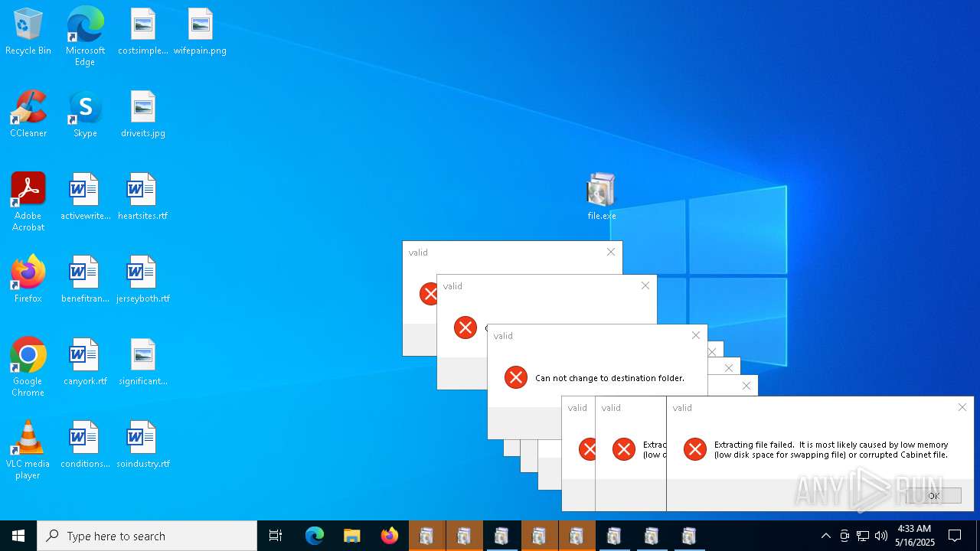
Task: Click OK in the Extracting file failed dialog
Action: 933,496
